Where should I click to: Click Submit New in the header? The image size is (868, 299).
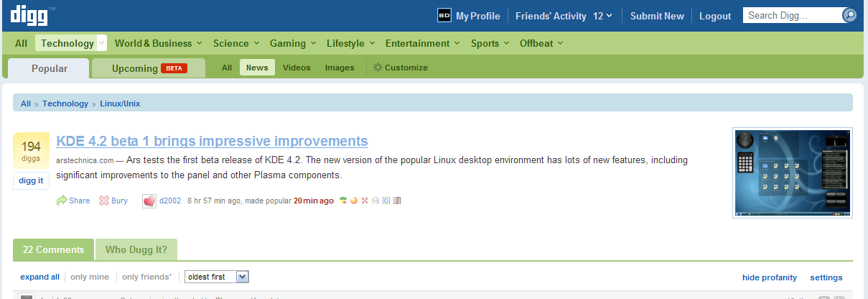click(x=658, y=16)
